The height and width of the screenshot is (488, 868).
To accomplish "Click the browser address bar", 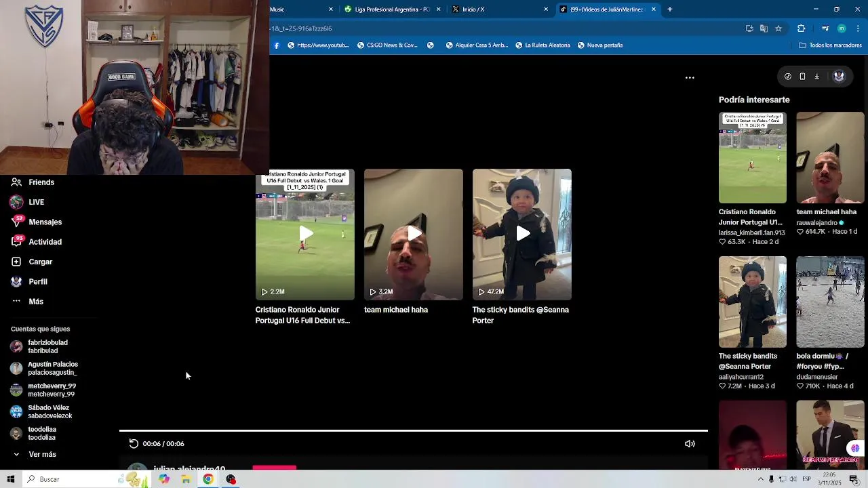I will [502, 28].
